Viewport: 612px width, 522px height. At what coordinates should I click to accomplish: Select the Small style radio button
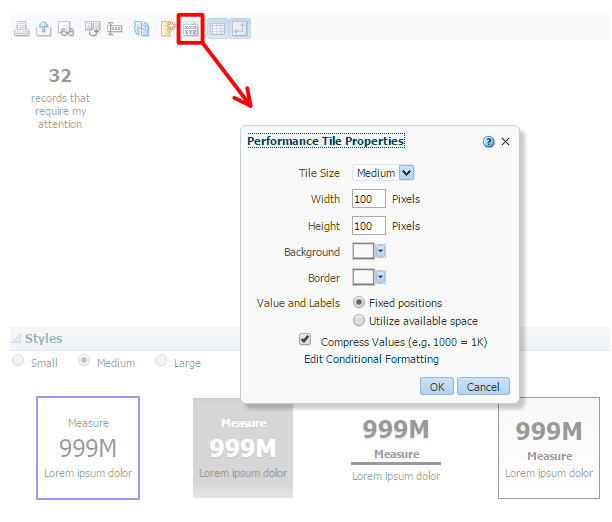[18, 360]
